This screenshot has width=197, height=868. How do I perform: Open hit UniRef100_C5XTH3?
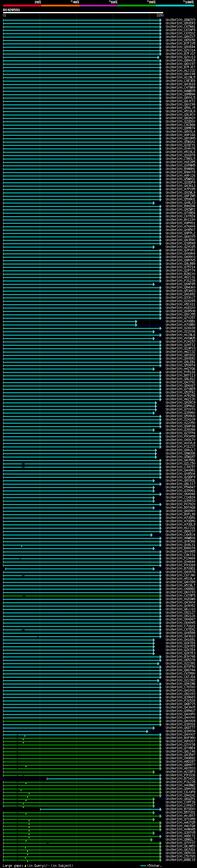coord(180,856)
